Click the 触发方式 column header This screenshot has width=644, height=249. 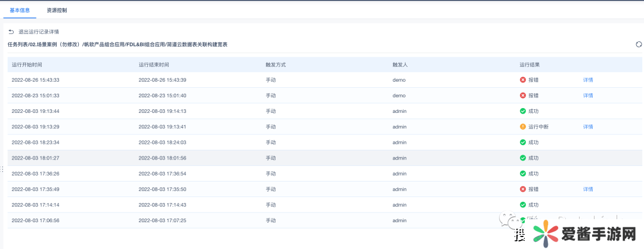pyautogui.click(x=275, y=64)
